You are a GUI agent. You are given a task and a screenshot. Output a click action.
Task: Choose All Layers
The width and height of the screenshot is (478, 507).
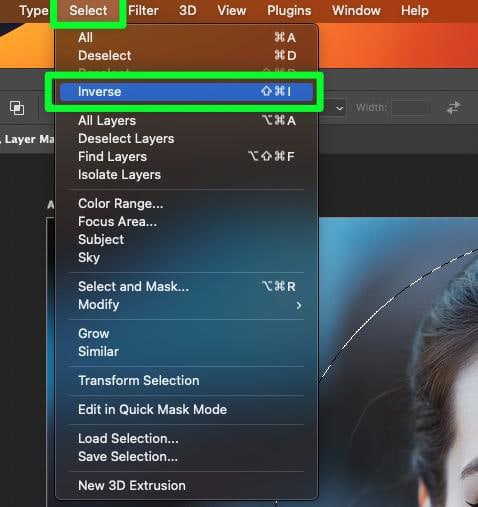coord(187,120)
